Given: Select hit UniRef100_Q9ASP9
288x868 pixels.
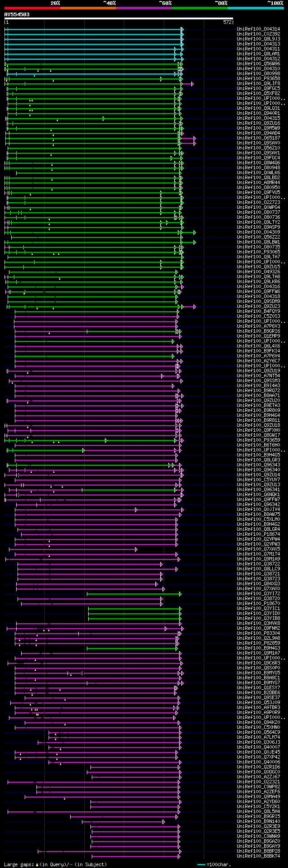Looking at the screenshot, I should point(258,227).
